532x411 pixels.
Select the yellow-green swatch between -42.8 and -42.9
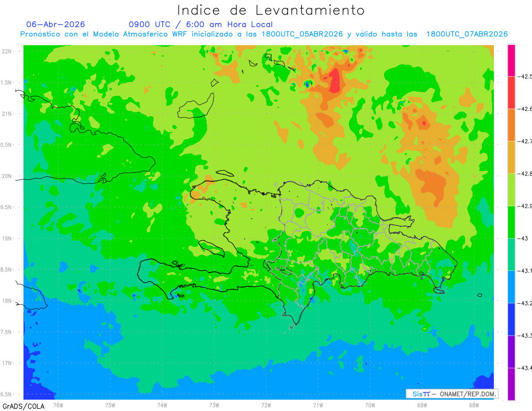click(x=511, y=190)
